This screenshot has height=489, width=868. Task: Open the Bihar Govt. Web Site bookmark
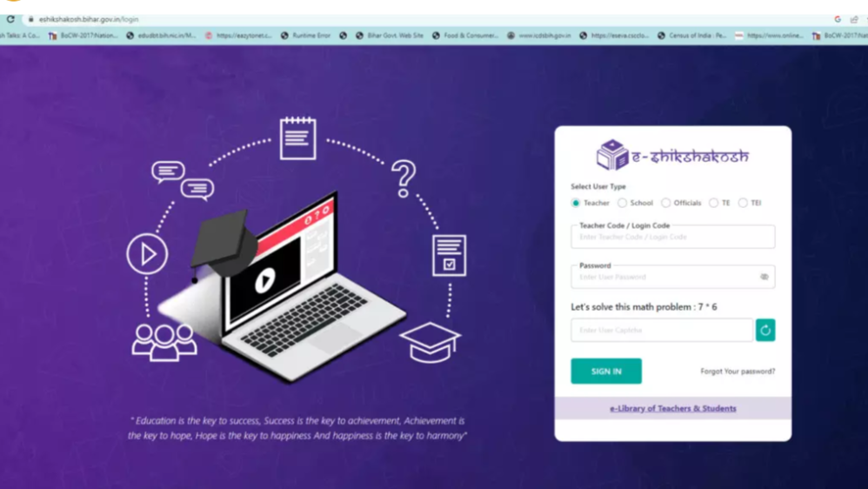tap(390, 36)
